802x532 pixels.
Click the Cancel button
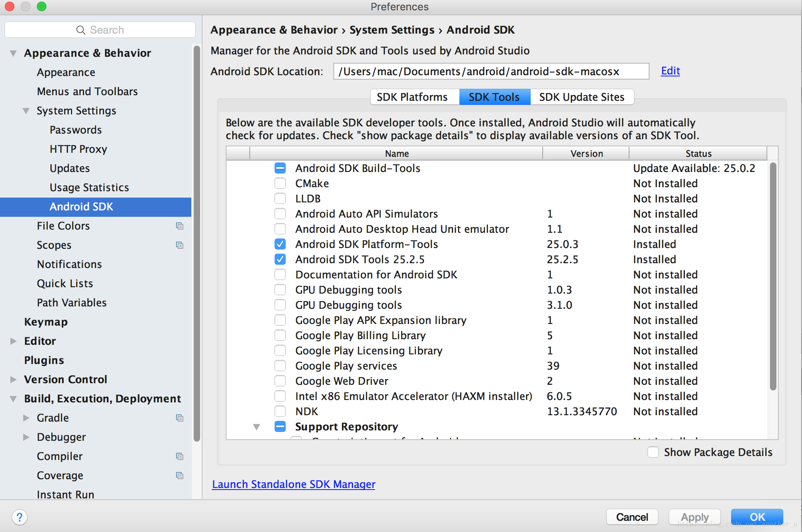[632, 517]
